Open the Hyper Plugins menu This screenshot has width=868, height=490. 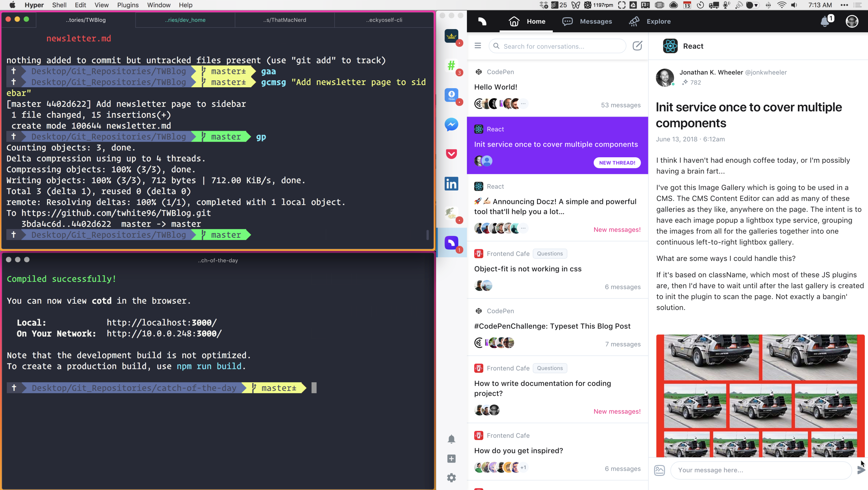pyautogui.click(x=128, y=5)
